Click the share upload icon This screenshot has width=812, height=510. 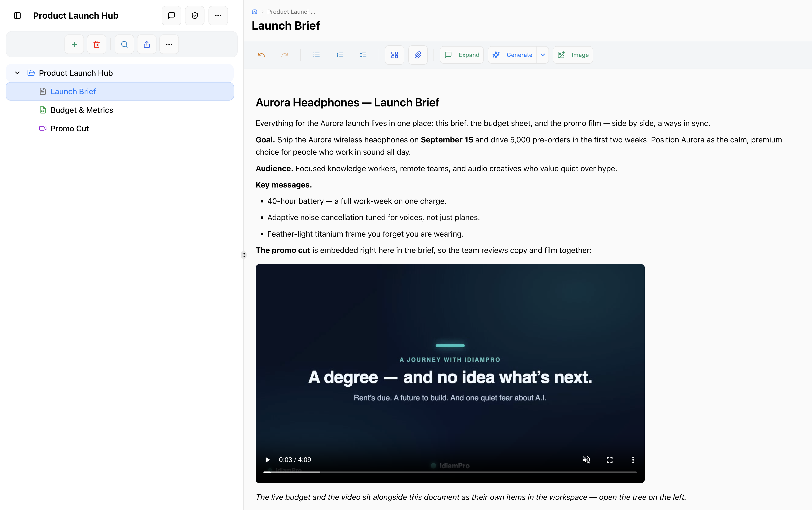[147, 44]
